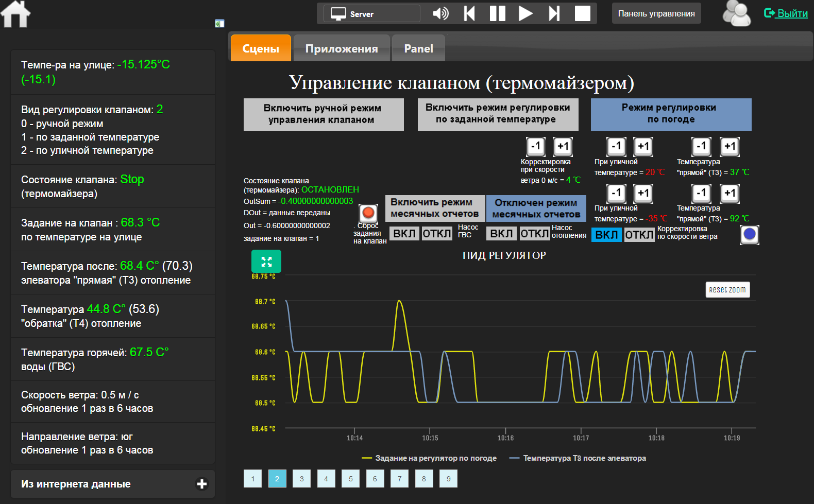The image size is (814, 504).
Task: Expand the chart to fullscreen
Action: (x=266, y=262)
